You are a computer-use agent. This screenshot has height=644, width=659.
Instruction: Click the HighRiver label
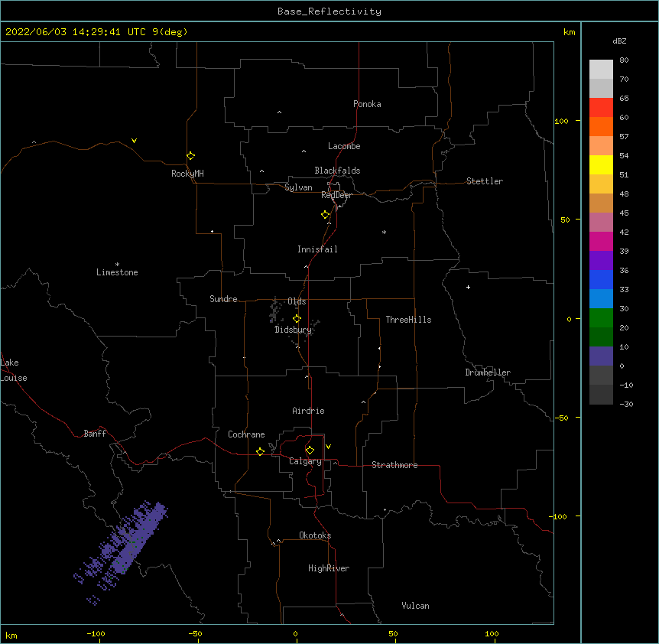point(329,568)
